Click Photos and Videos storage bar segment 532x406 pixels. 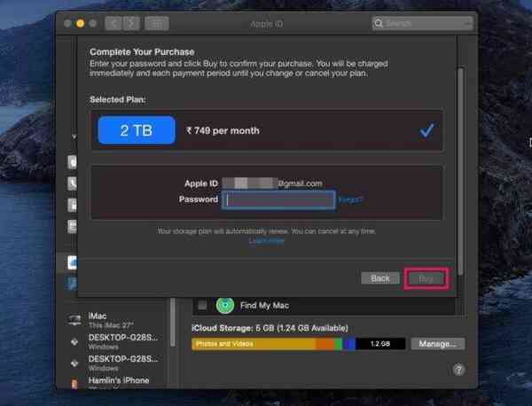click(254, 344)
